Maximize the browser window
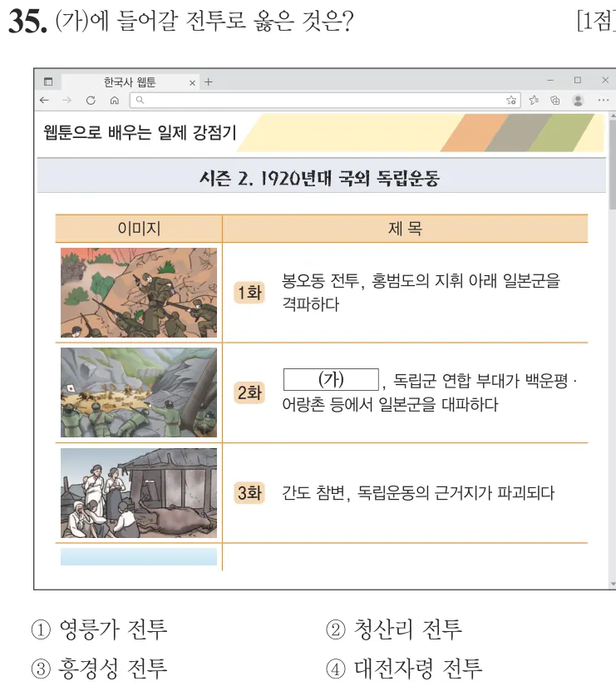The width and height of the screenshot is (616, 686). click(578, 80)
